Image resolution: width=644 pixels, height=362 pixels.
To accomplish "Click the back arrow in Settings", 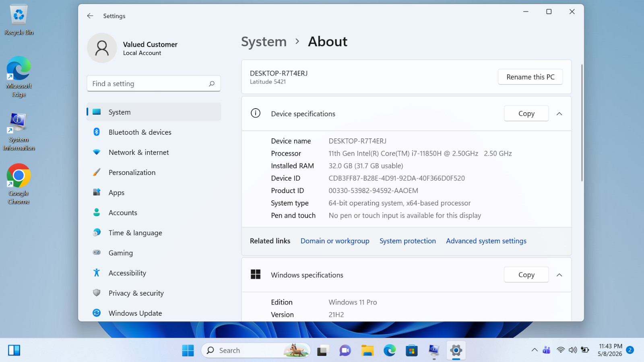I will [90, 16].
